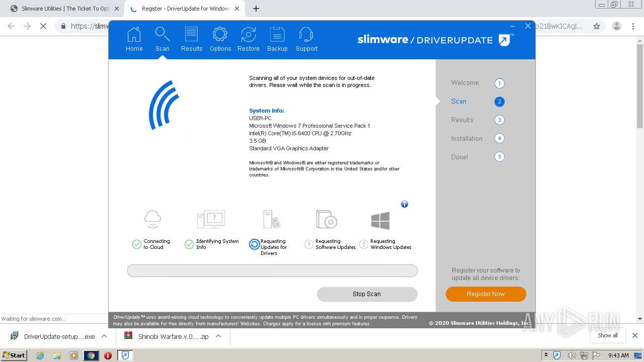Expand options for DriverUpdate-setup download
This screenshot has width=644, height=362.
point(104,336)
